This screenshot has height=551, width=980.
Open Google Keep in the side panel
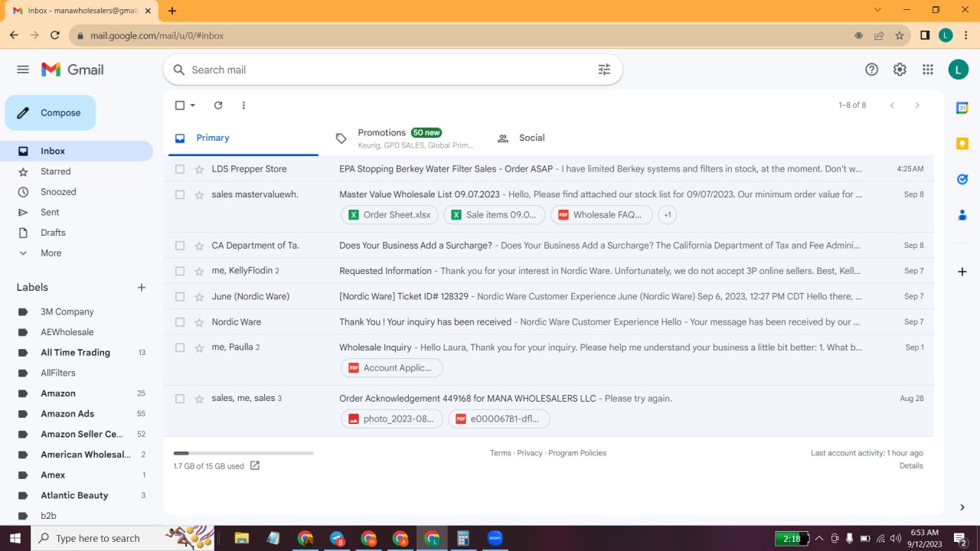(962, 144)
